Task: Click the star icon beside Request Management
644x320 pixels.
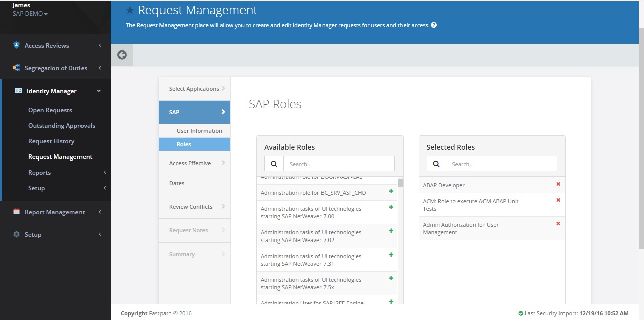Action: tap(130, 10)
